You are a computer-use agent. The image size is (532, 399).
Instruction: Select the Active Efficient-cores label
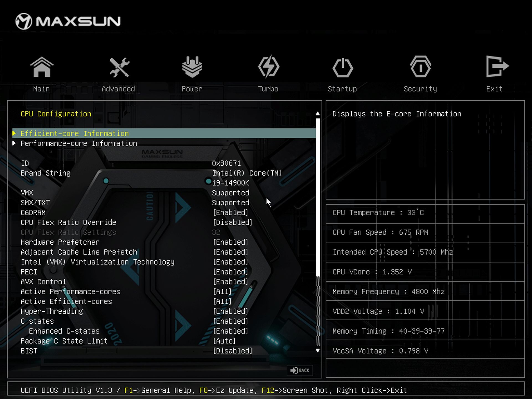click(x=66, y=301)
